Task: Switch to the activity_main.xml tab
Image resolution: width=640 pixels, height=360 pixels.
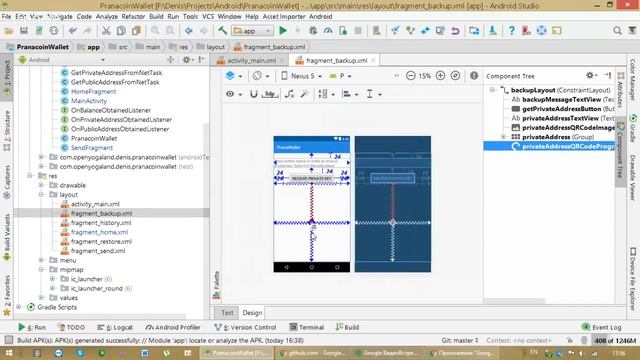Action: coord(251,60)
